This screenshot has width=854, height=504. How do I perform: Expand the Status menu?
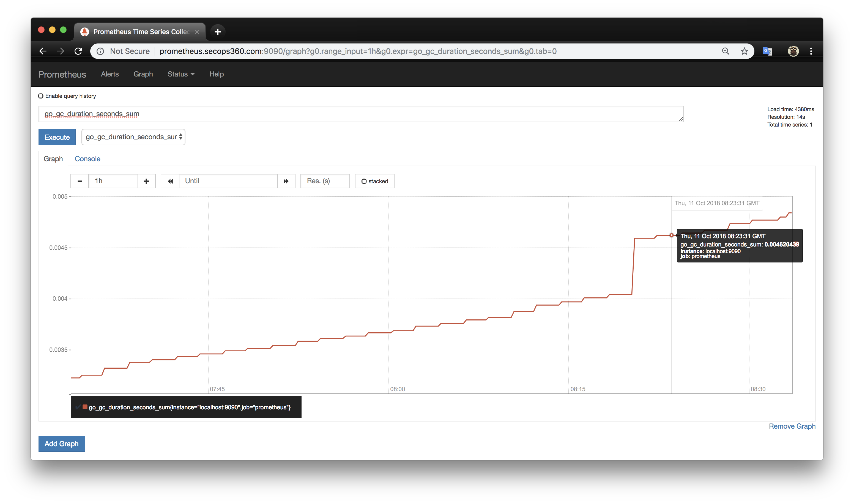(x=181, y=74)
